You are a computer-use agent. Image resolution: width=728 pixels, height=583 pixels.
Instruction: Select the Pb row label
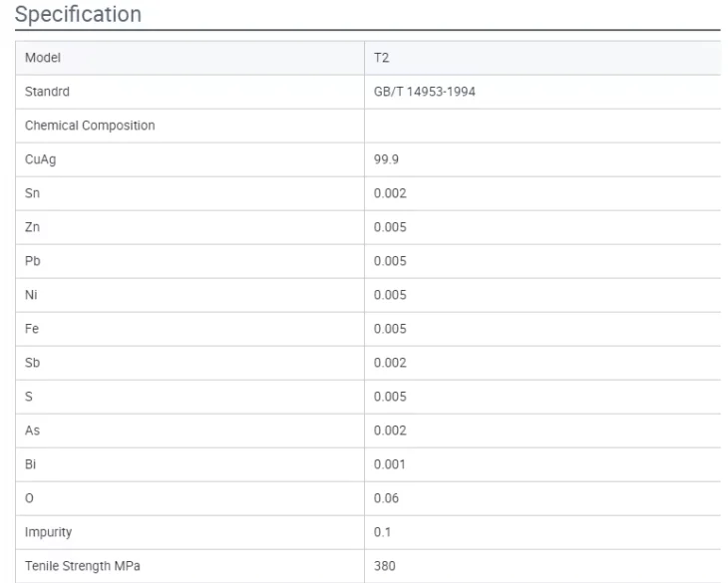coord(32,260)
